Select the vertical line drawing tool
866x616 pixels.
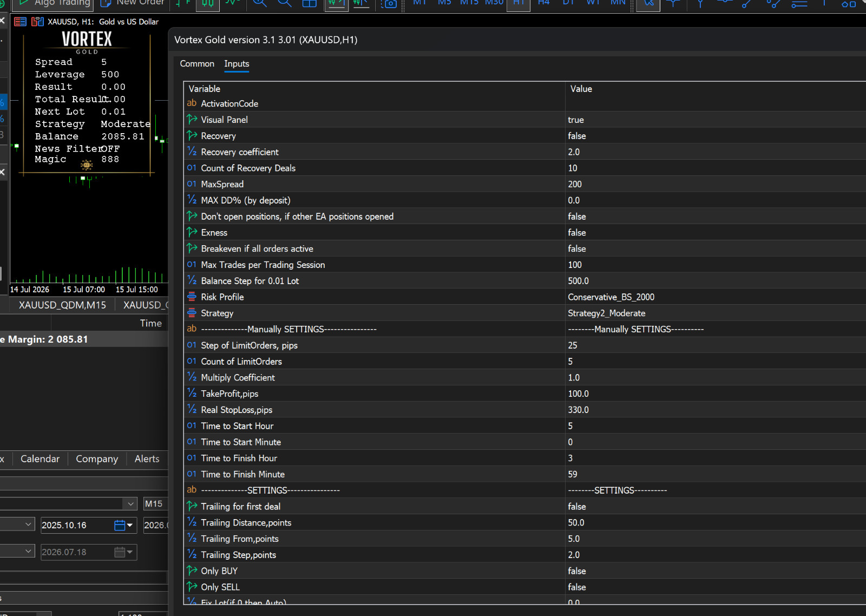coord(700,3)
